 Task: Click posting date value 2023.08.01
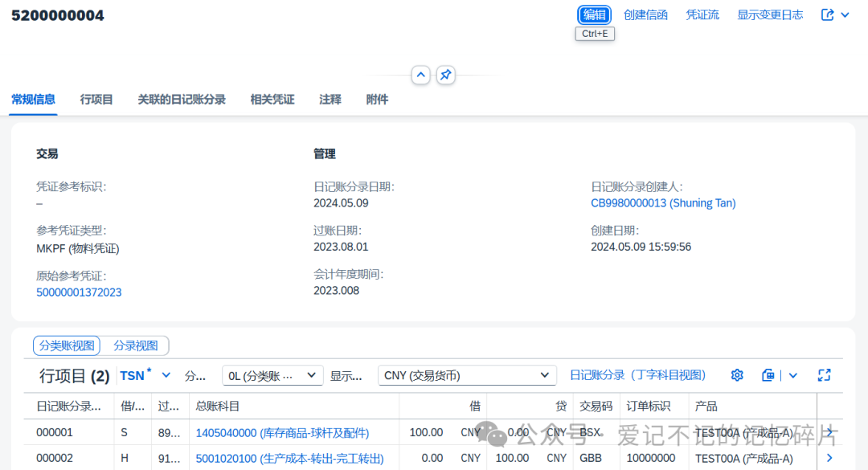point(341,247)
